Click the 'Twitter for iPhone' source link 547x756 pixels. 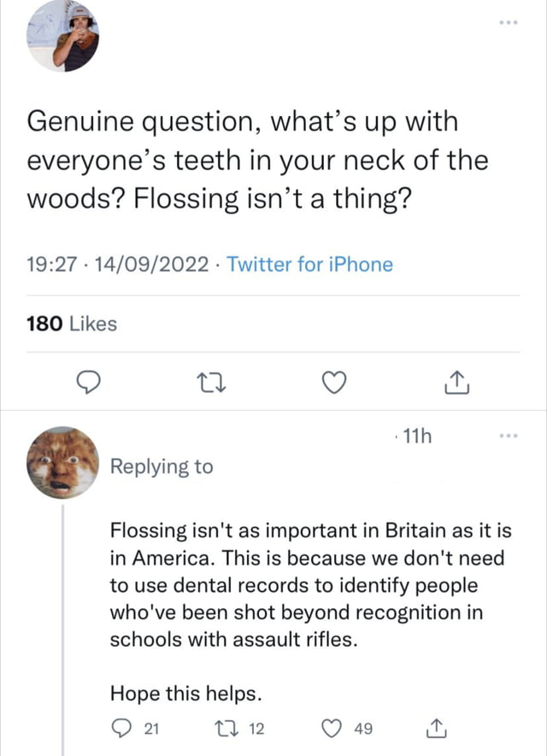[310, 265]
